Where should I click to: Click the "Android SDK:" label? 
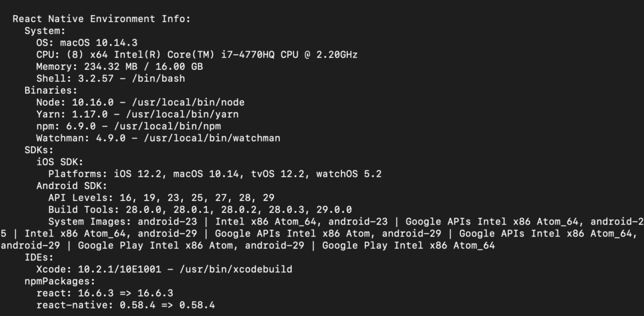pos(72,186)
